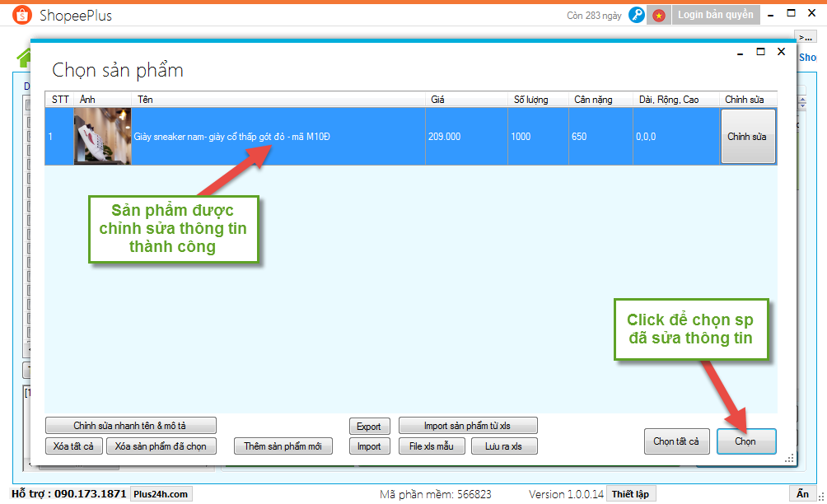Viewport: 827px width, 504px height.
Task: Click Chỉnh sửa button in product row
Action: point(747,137)
